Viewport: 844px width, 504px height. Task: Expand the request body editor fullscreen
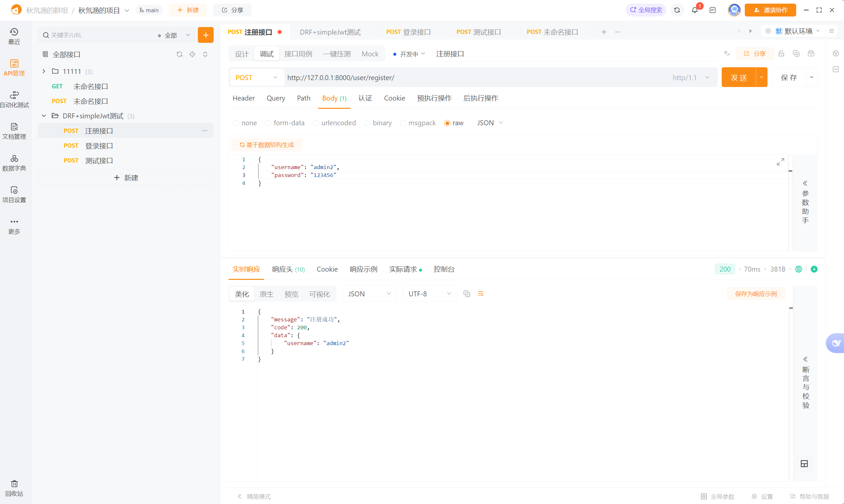tap(780, 162)
